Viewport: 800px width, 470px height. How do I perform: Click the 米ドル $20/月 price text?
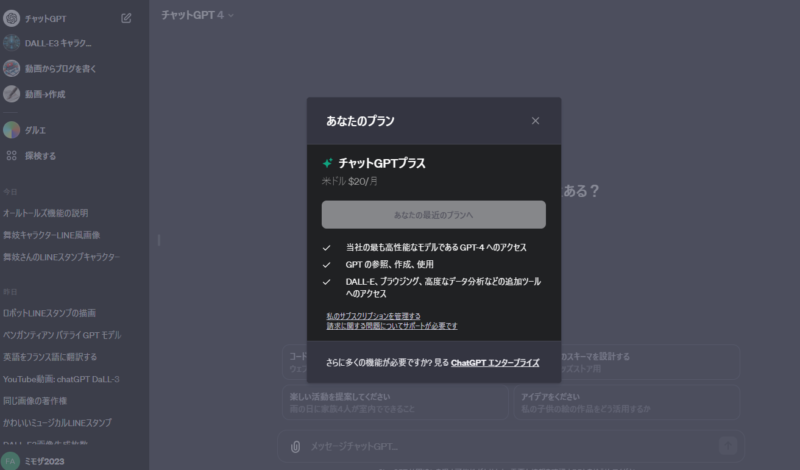click(349, 181)
